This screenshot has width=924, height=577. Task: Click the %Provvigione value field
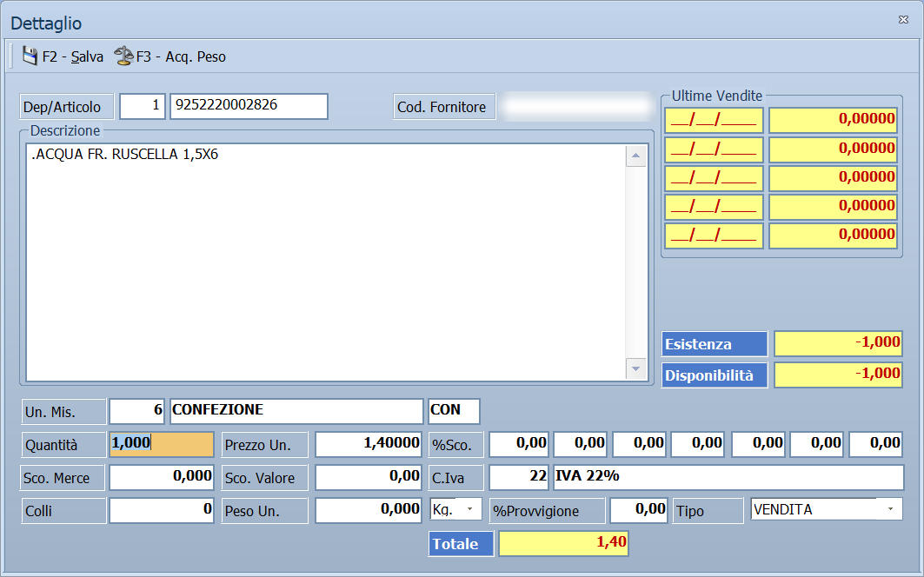pos(639,510)
